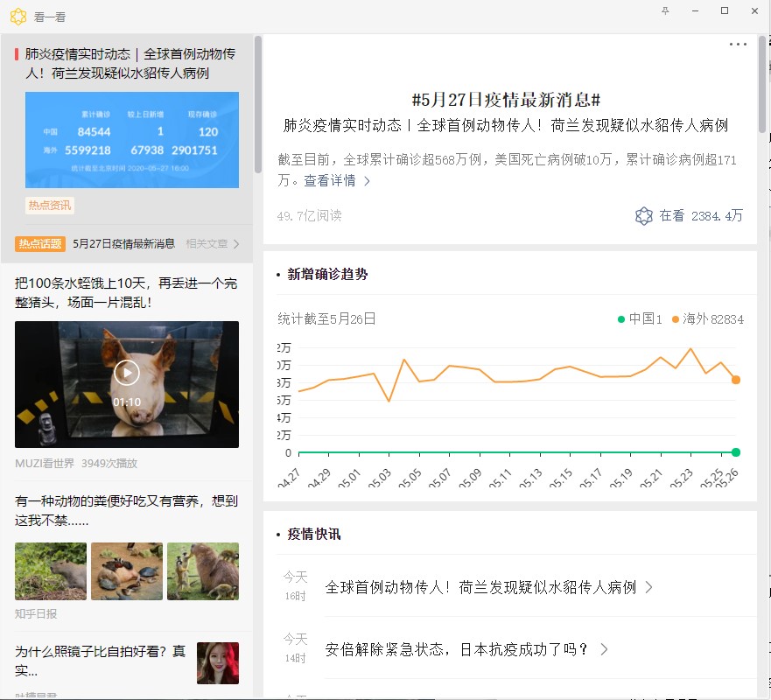Click the blue epidemic statistics card image
771x700 pixels.
click(132, 140)
